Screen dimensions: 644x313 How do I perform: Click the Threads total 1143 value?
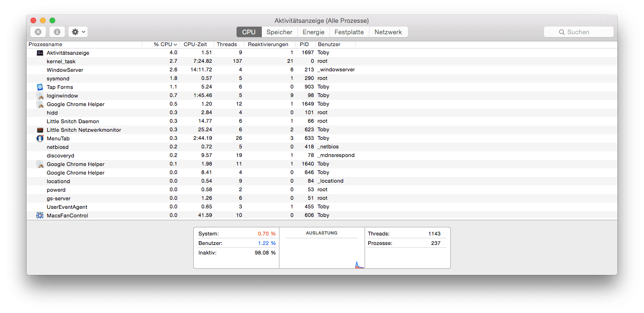point(434,234)
